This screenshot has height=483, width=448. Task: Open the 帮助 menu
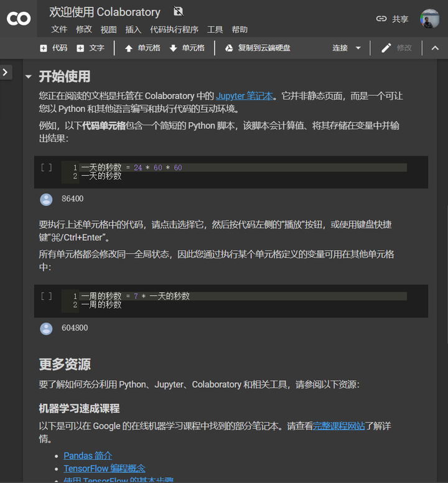click(x=240, y=30)
